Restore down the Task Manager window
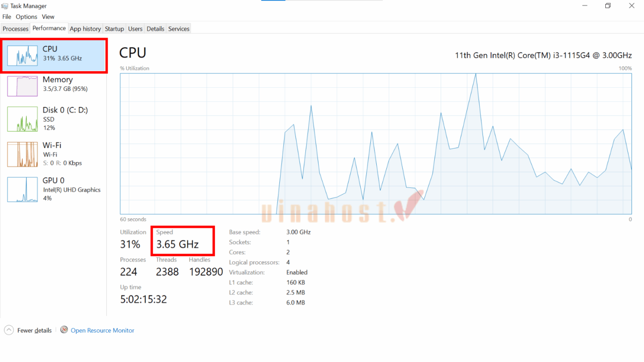This screenshot has height=362, width=644. coord(608,6)
